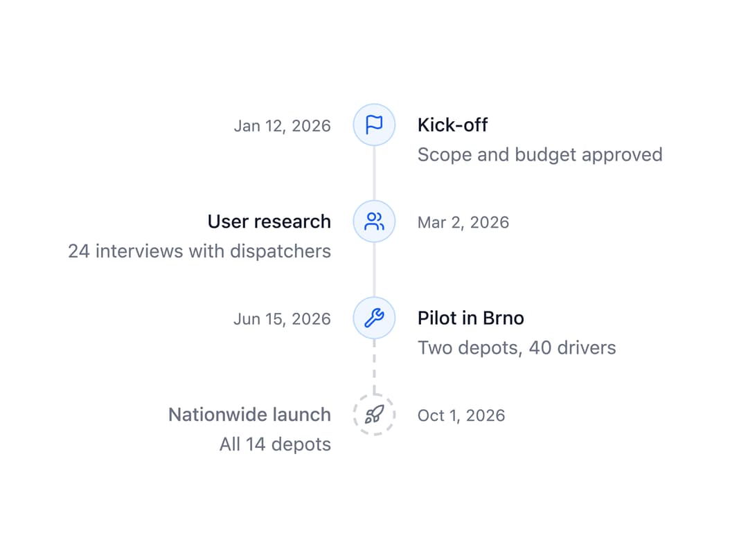The height and width of the screenshot is (560, 748).
Task: Click 'Two depots, 40 drivers' description
Action: click(517, 348)
